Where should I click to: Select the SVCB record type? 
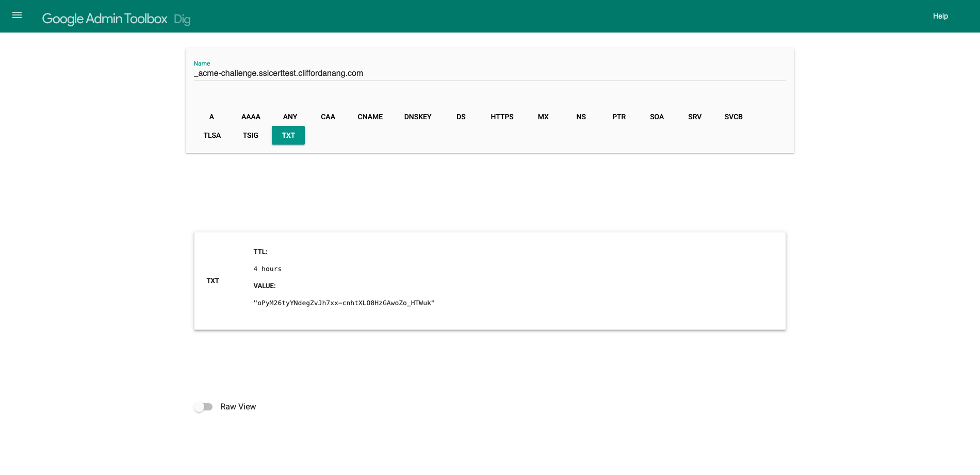point(733,117)
